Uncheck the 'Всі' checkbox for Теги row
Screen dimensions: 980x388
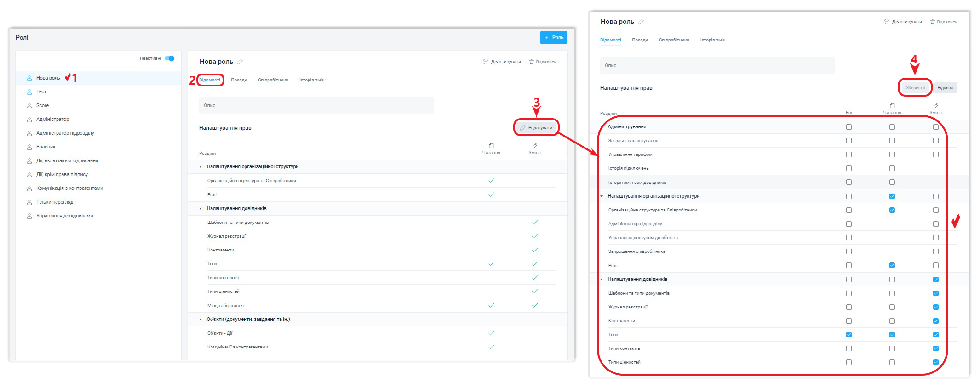(849, 335)
